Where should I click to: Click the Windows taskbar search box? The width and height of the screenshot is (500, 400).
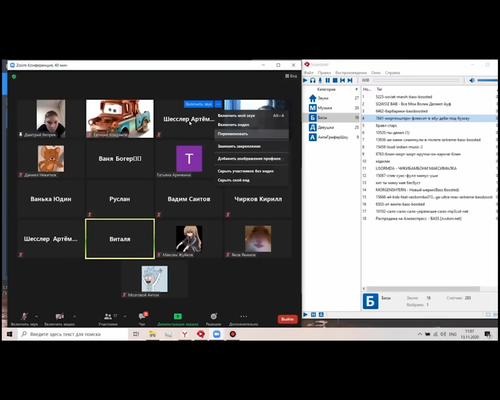coord(73,334)
